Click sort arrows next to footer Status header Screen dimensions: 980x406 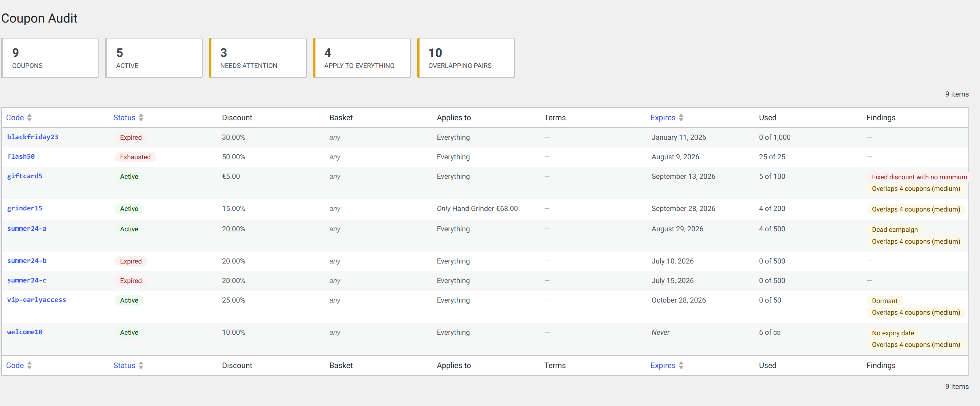pyautogui.click(x=141, y=365)
